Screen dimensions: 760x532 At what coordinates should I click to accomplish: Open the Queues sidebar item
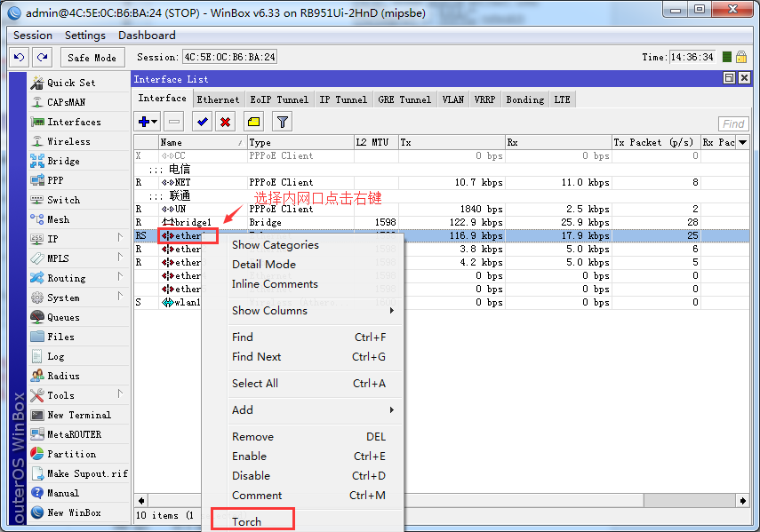(79, 317)
